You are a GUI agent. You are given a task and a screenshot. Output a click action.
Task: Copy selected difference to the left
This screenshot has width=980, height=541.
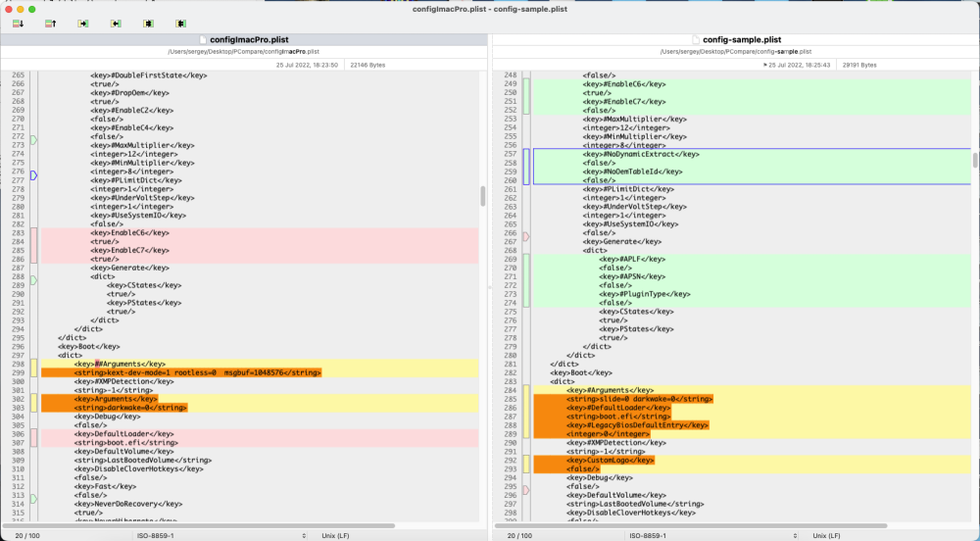tap(116, 24)
